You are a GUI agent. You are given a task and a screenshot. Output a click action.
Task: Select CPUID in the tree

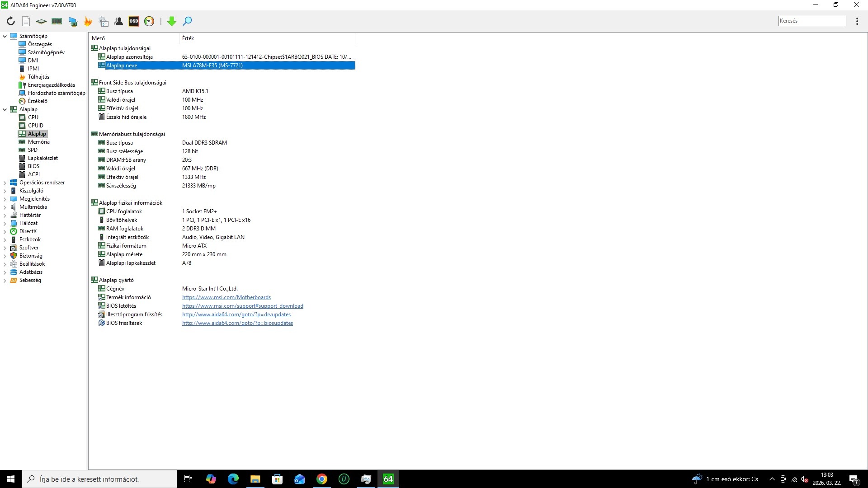click(35, 126)
